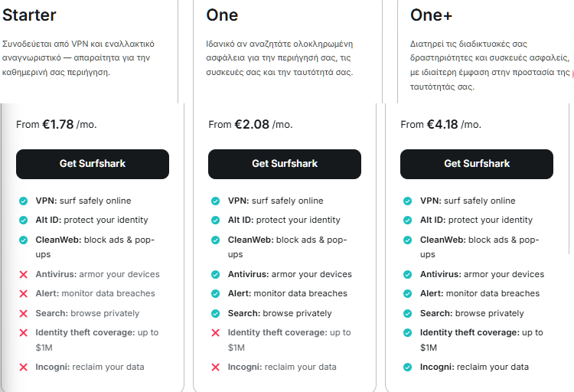This screenshot has width=574, height=392.
Task: Click the checkmark beside One+ CleanWeb
Action: coord(408,240)
